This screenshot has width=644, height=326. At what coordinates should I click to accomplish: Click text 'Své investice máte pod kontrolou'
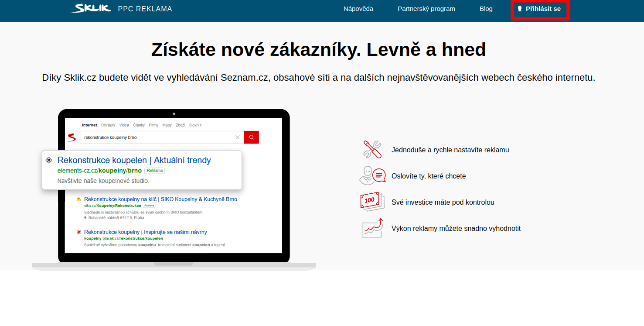coord(443,202)
